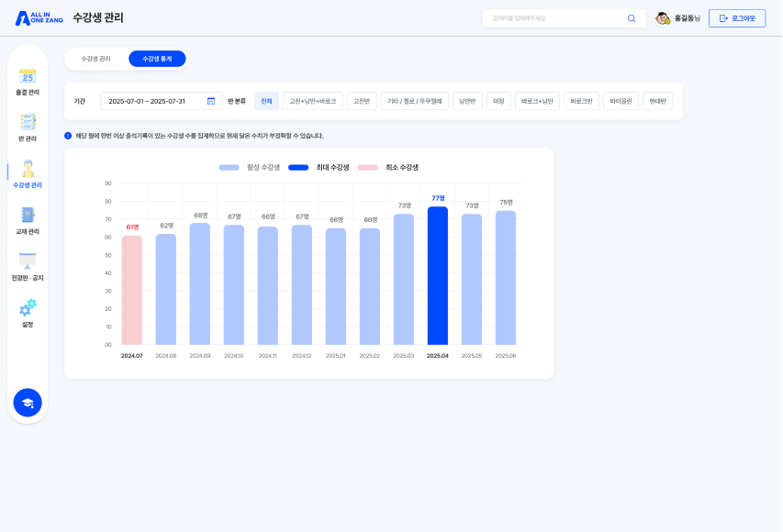Switch to the 수강생 통계 tab
The width and height of the screenshot is (783, 532).
[x=157, y=59]
